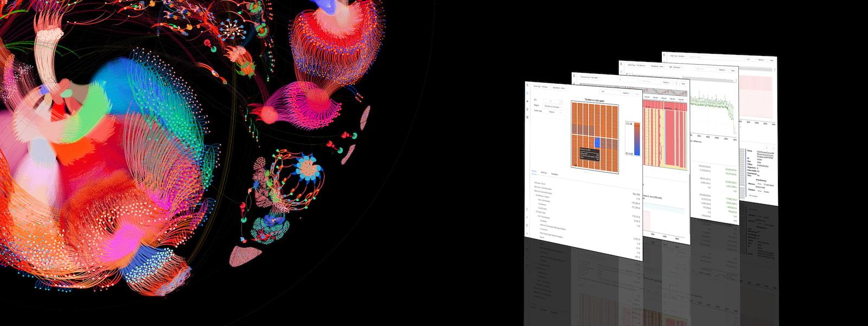Click the first sidebar icon below the hamburger menu

pos(527,93)
